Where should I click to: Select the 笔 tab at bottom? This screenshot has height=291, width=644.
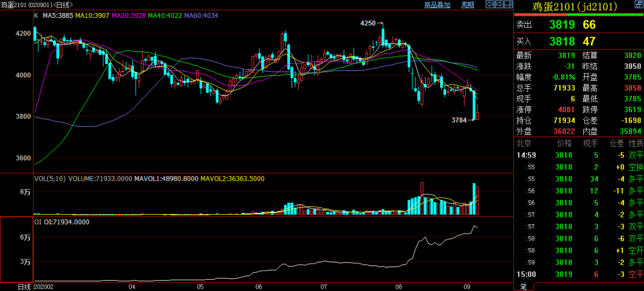click(x=524, y=286)
